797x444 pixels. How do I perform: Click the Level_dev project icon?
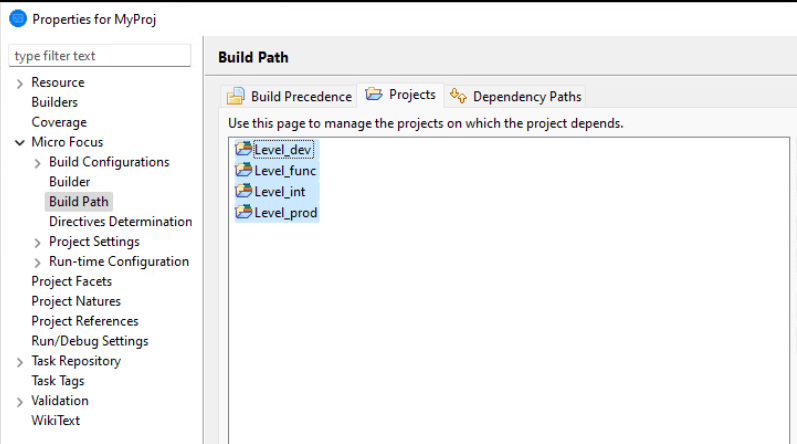point(243,150)
